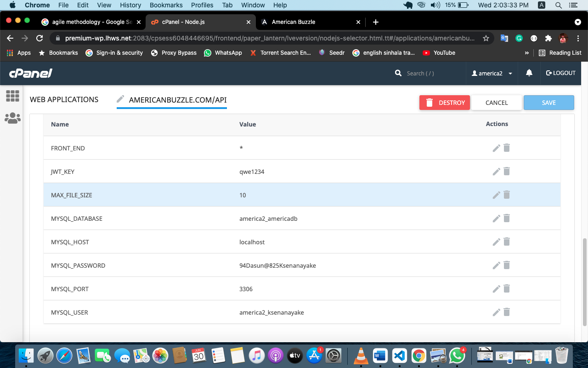
Task: Open the Bookmarks menu
Action: click(166, 5)
